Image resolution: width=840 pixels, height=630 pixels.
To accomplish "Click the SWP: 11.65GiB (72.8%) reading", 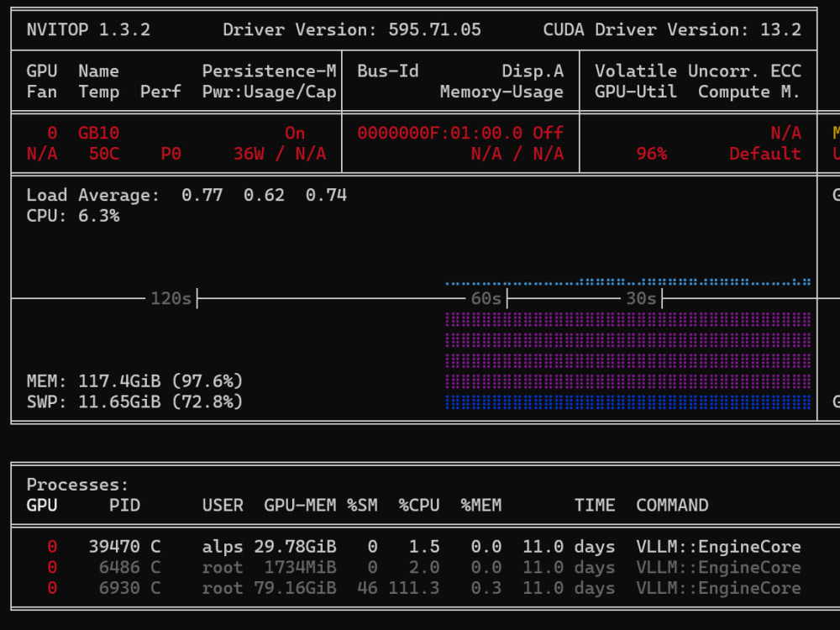I will coord(134,402).
